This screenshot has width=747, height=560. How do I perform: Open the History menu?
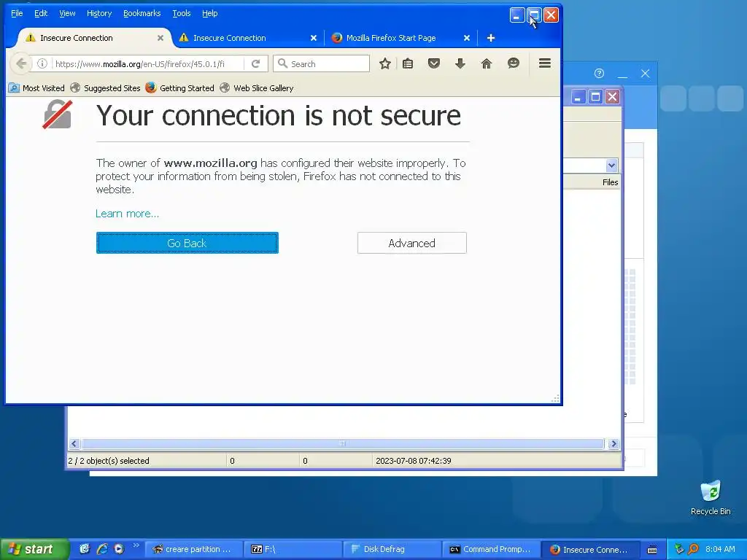99,13
